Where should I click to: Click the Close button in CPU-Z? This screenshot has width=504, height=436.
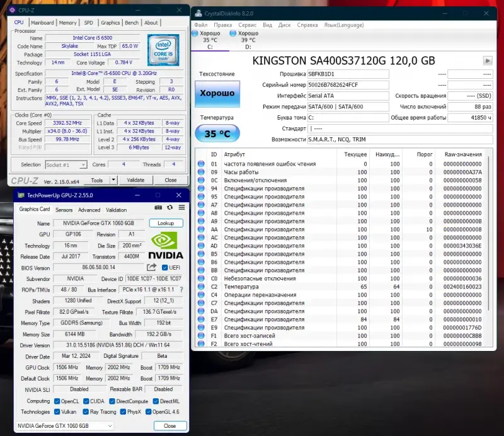tap(171, 180)
